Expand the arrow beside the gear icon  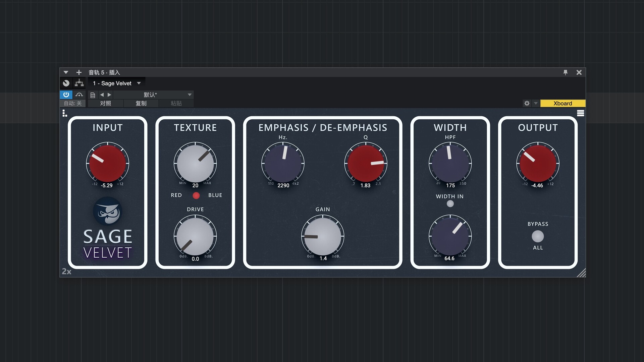tap(536, 103)
